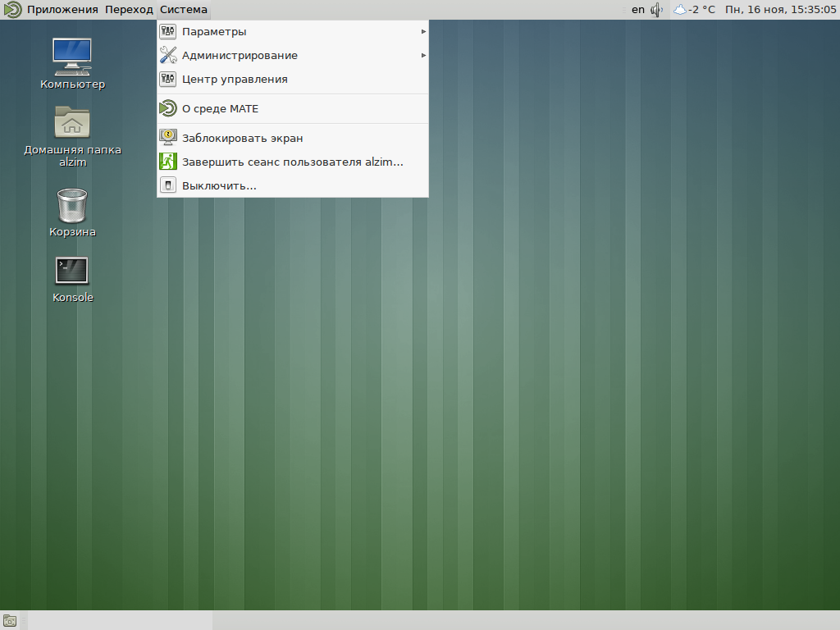Click the Домашняя папка alzim folder icon
Viewport: 840px width, 630px height.
click(72, 123)
